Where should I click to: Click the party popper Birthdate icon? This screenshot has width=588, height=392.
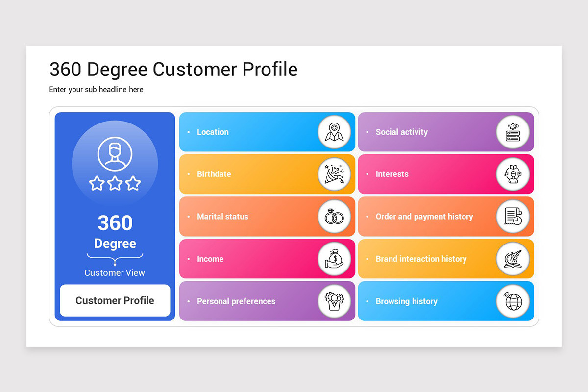tap(334, 174)
